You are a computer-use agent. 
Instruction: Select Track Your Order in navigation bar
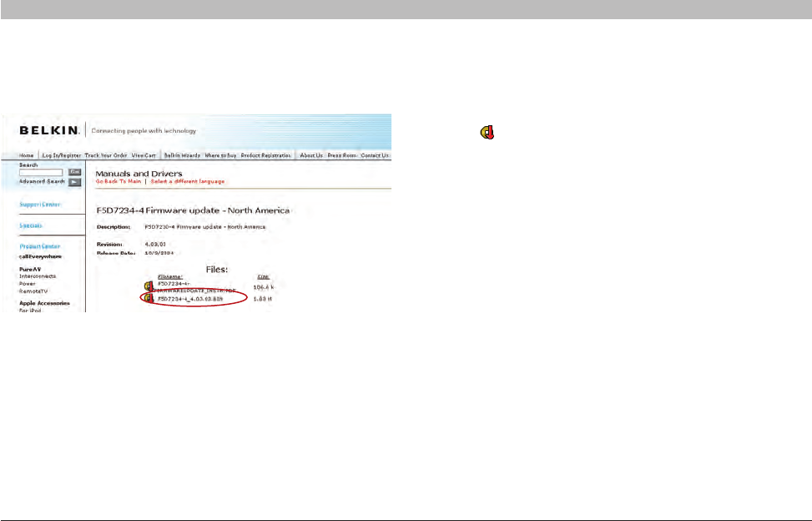106,155
